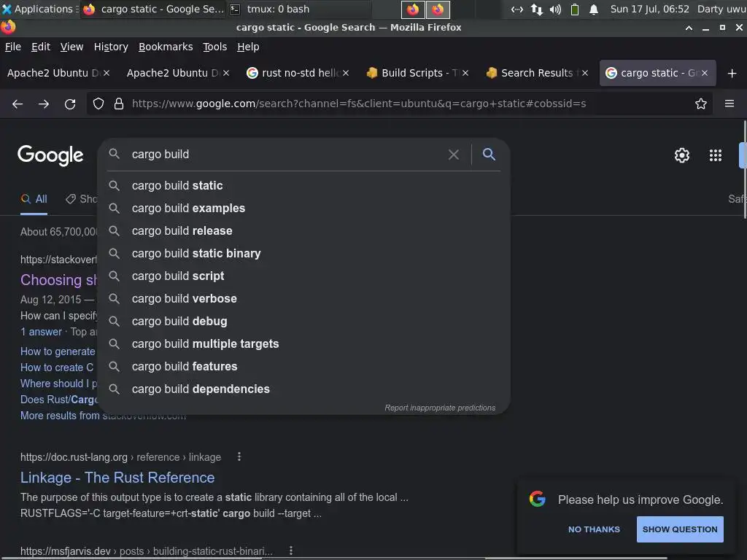Go forward with the browser forward arrow
747x560 pixels.
coord(43,104)
